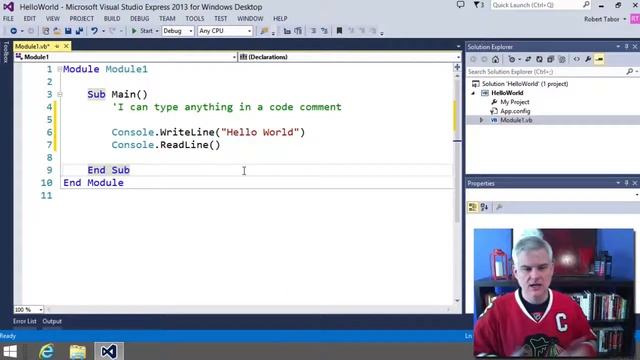Screen dimensions: 640x360
Task: Click the Solution Explorer Refresh icon
Action: point(539,60)
